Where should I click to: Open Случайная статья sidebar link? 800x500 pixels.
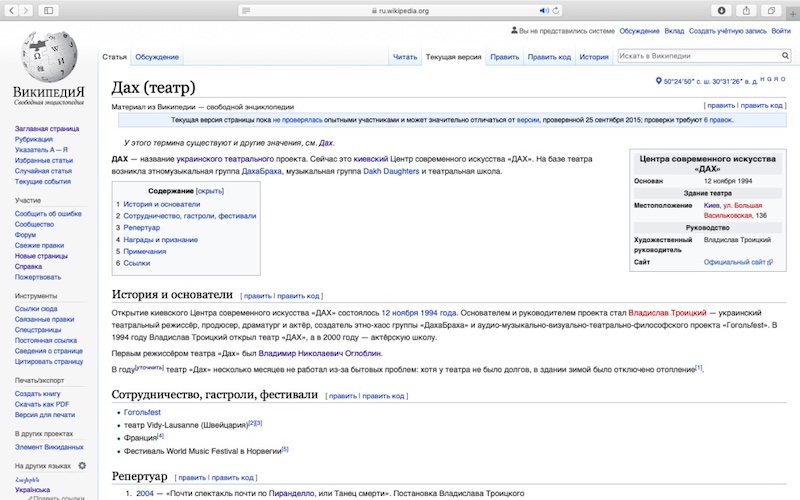point(43,171)
